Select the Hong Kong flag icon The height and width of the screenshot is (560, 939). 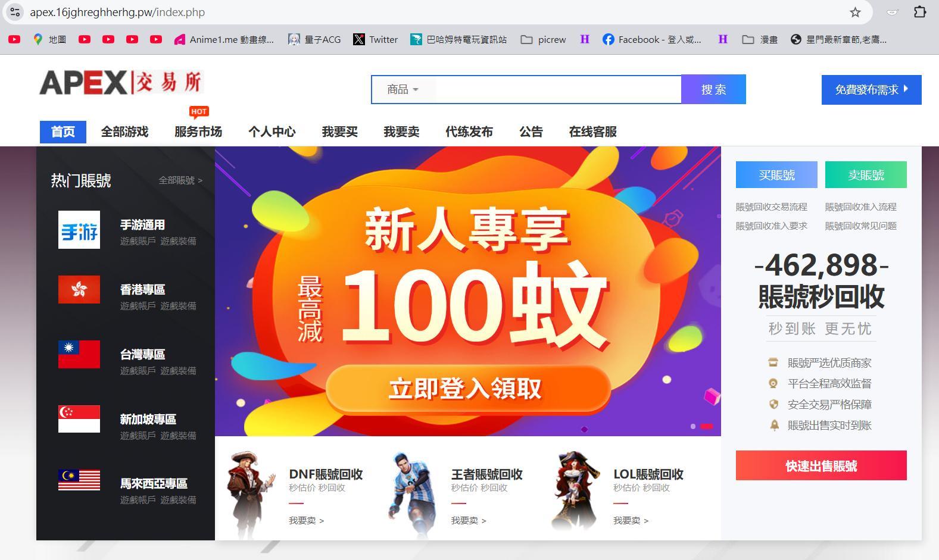(79, 289)
